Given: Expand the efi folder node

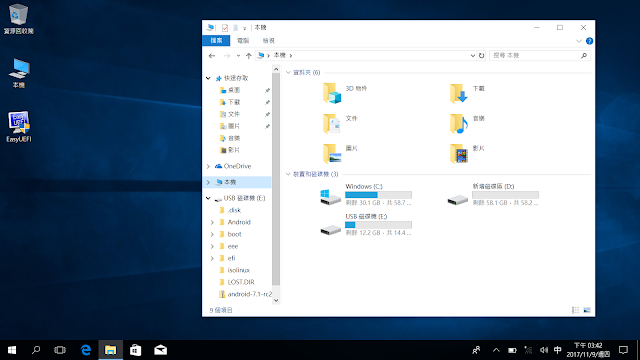Looking at the screenshot, I should [212, 258].
